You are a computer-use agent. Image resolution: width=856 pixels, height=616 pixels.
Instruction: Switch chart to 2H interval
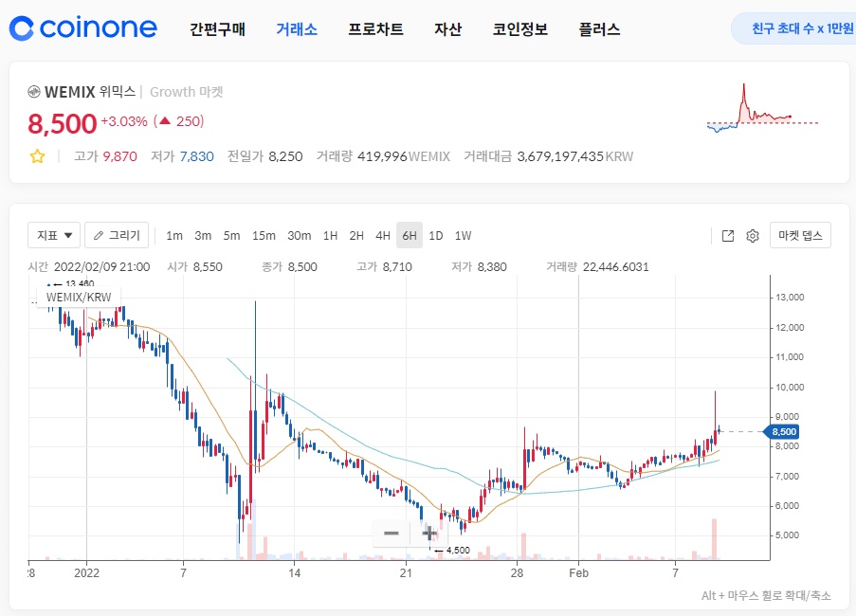356,236
